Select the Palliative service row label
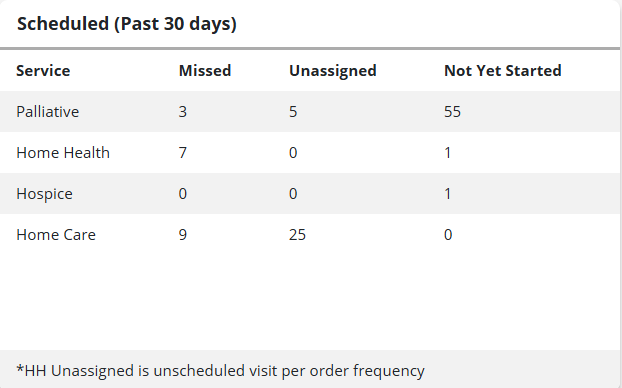 pyautogui.click(x=48, y=112)
